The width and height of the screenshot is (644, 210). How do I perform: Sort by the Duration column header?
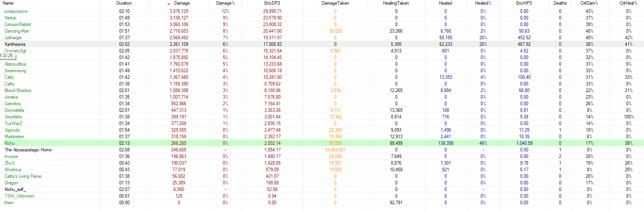tap(124, 3)
